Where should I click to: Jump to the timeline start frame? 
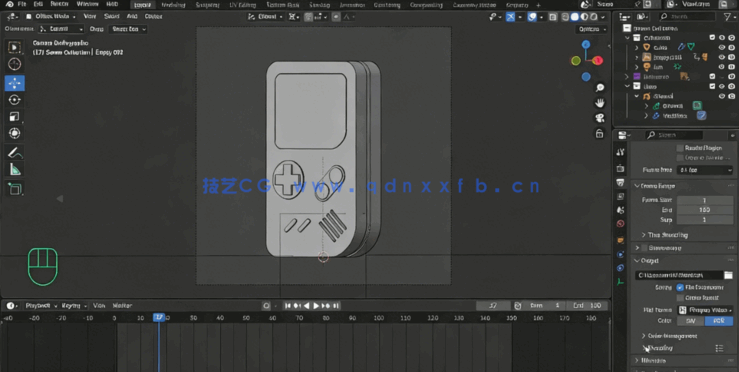point(288,306)
